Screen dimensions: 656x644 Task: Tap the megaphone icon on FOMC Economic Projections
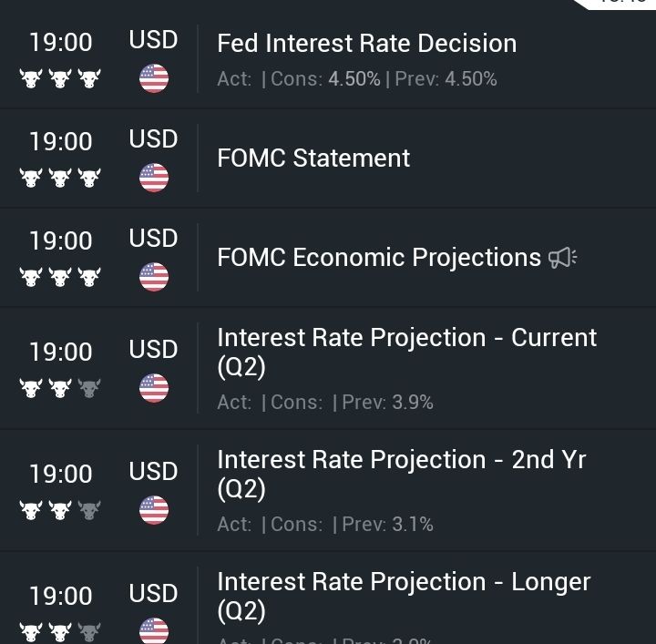pos(563,258)
